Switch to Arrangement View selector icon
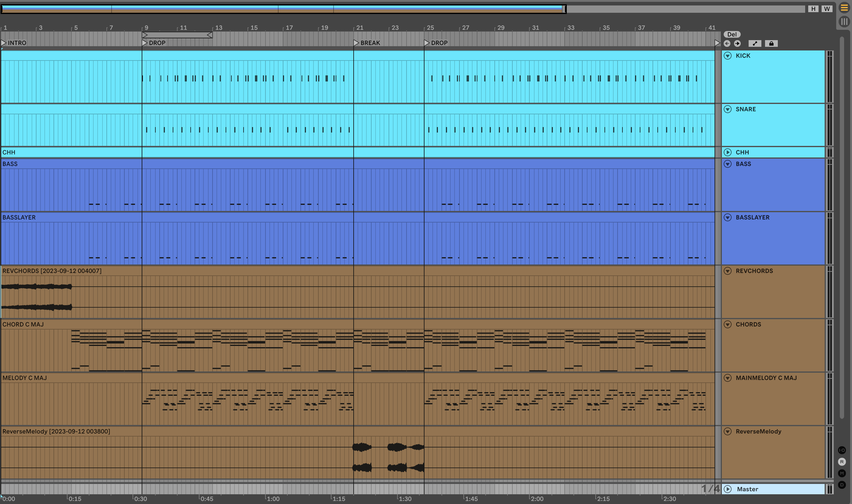Viewport: 852px width, 504px height. coord(844,8)
